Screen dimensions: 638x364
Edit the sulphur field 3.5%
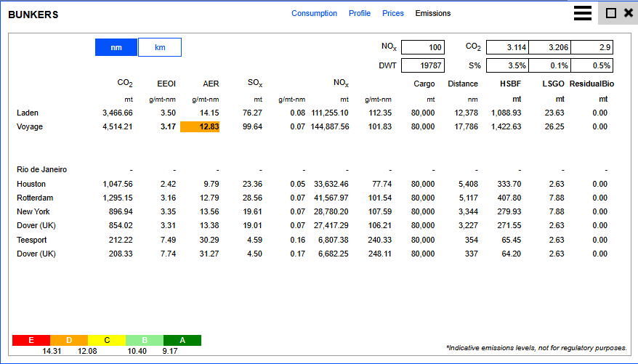click(507, 65)
